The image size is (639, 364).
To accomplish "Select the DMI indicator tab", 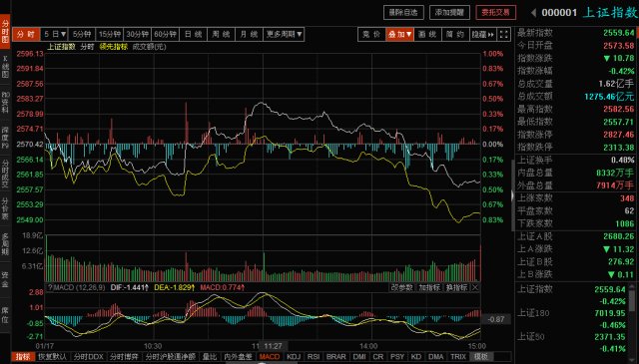I will click(359, 357).
